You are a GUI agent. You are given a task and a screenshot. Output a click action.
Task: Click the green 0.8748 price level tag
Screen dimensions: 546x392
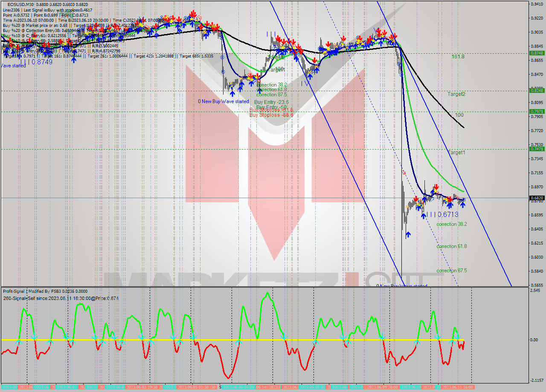tap(536, 53)
